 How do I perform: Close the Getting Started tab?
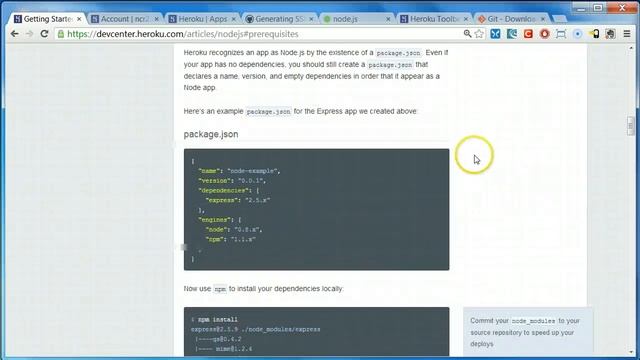[79, 19]
